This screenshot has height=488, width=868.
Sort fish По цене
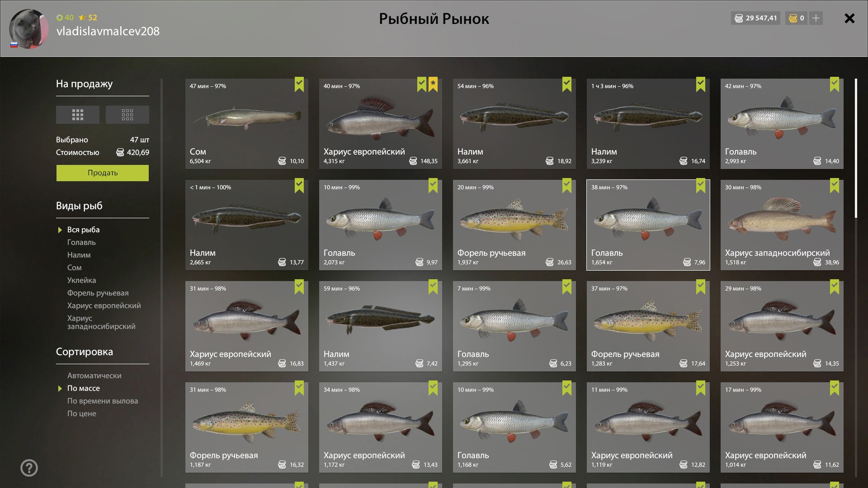click(x=81, y=413)
